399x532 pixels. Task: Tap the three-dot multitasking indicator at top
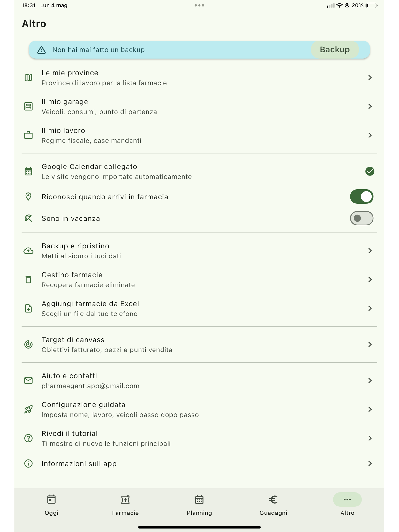[199, 5]
